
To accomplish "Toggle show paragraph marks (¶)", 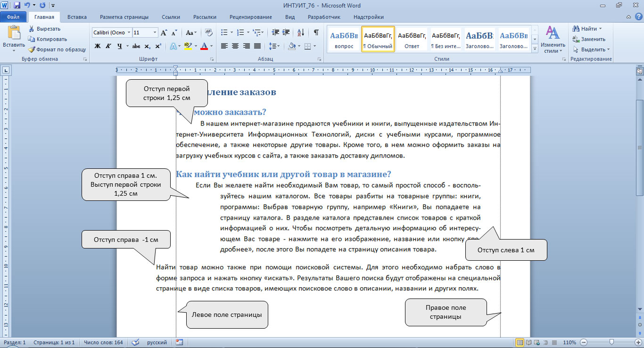I will coord(316,33).
